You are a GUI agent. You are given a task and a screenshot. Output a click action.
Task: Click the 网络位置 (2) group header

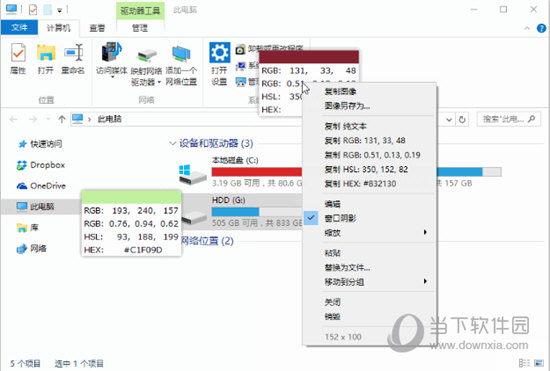208,241
